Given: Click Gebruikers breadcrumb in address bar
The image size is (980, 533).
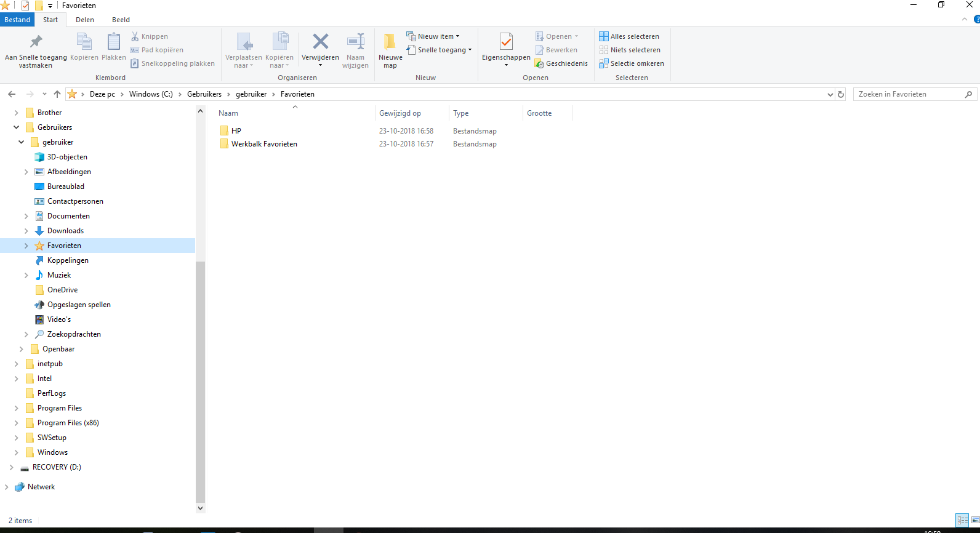Looking at the screenshot, I should coord(204,94).
